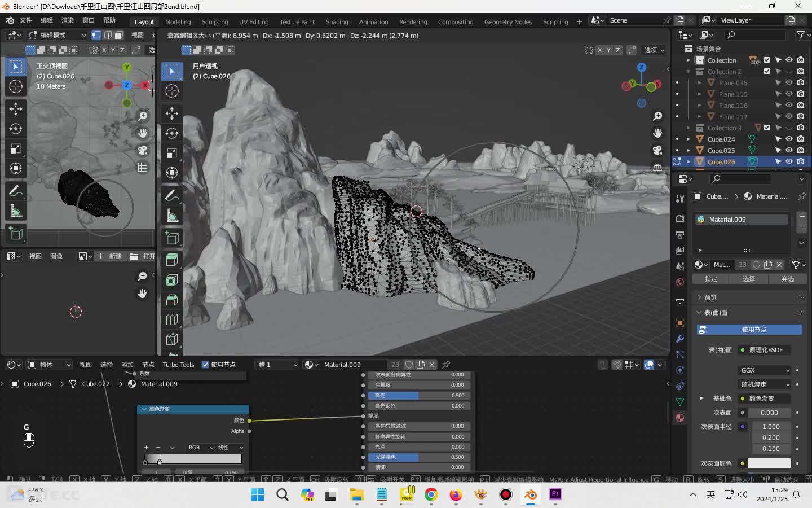Select the Transform tool in main viewport
Viewport: 812px width, 508px height.
(172, 173)
